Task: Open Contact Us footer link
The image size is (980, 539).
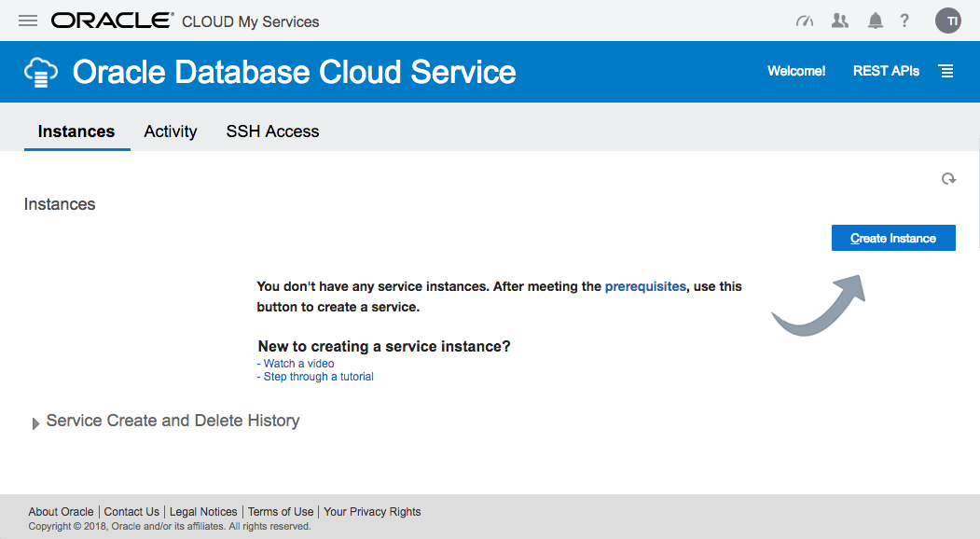Action: pyautogui.click(x=131, y=511)
